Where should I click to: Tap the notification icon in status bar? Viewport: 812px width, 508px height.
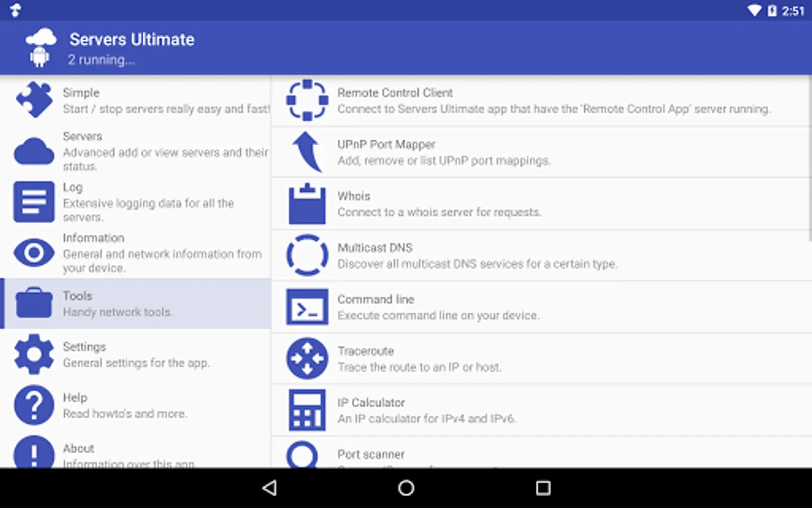point(15,10)
